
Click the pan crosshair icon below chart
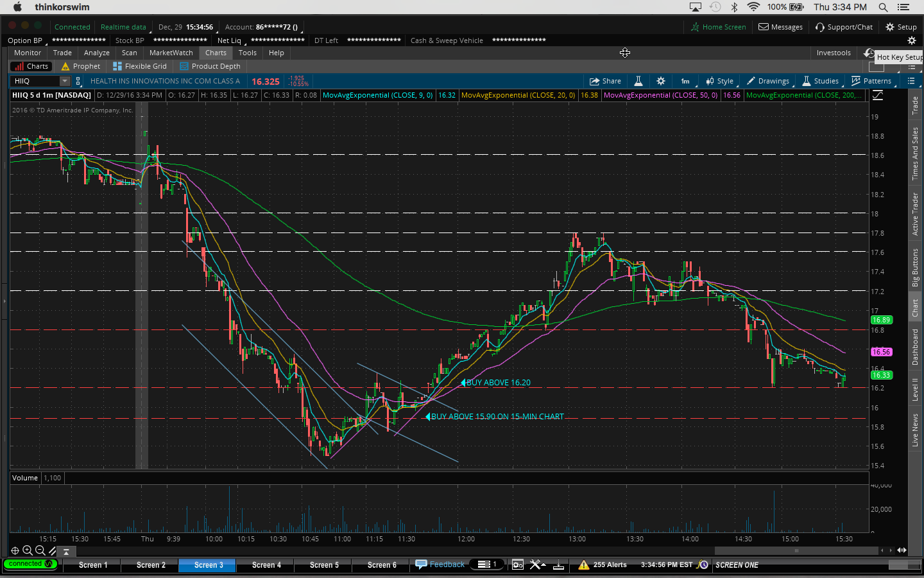(x=15, y=550)
